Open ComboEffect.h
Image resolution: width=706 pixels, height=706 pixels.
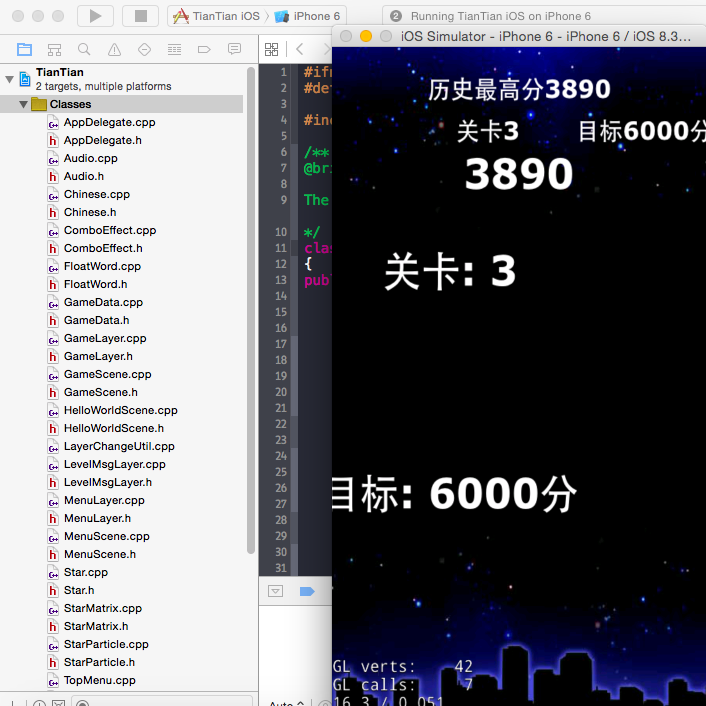[103, 249]
